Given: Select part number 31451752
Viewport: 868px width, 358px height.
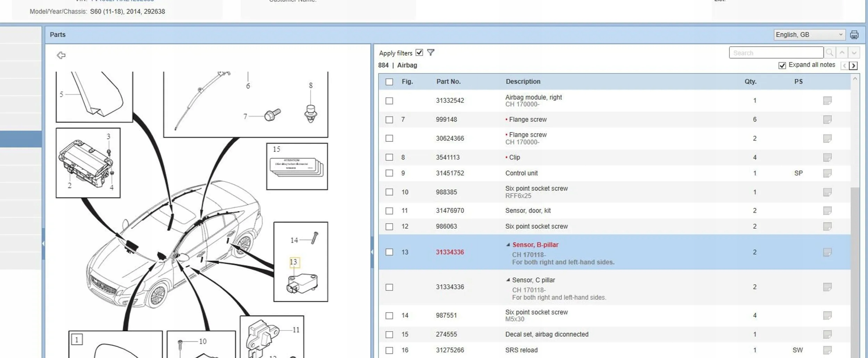Looking at the screenshot, I should [x=450, y=173].
